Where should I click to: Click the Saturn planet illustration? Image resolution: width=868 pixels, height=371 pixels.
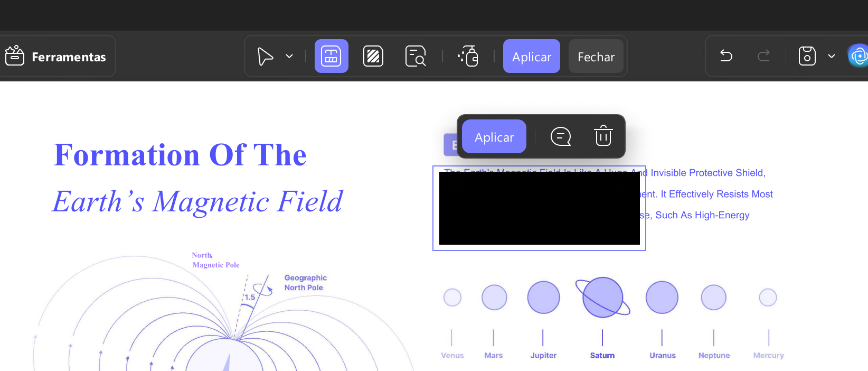602,298
